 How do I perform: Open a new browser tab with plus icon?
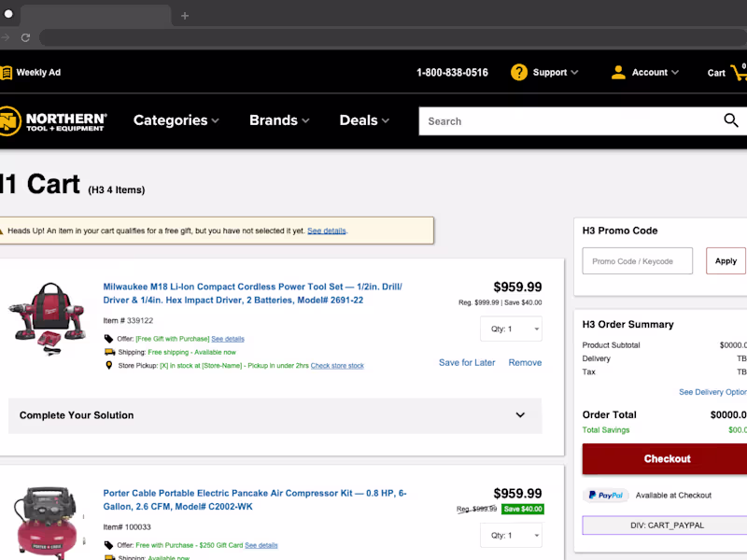click(185, 16)
